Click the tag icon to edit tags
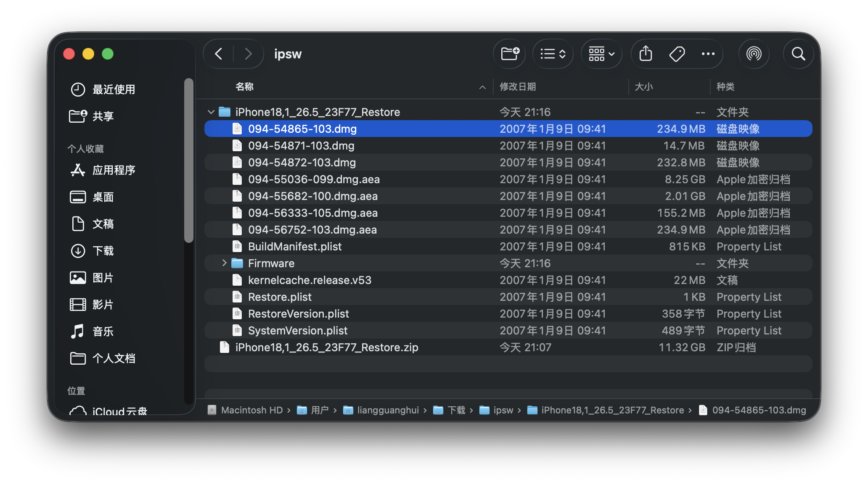 tap(677, 54)
